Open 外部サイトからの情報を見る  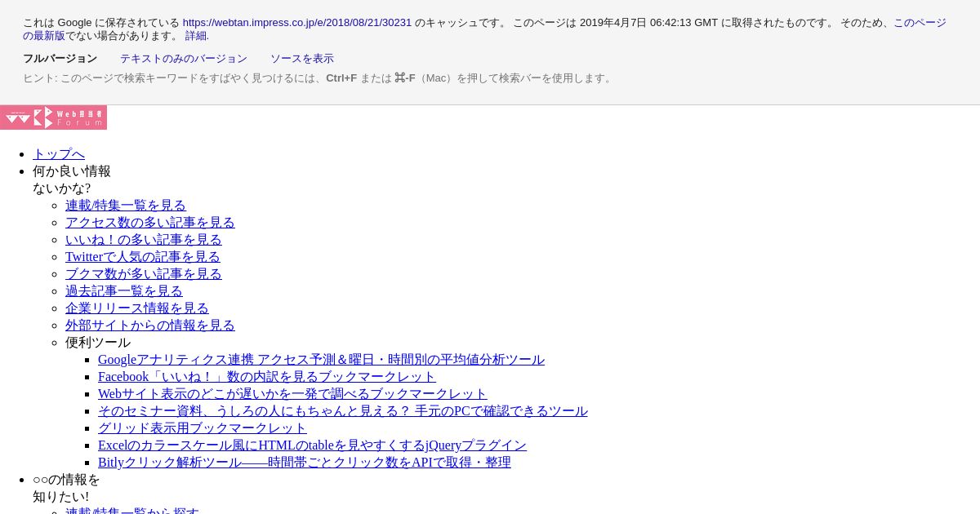(150, 326)
